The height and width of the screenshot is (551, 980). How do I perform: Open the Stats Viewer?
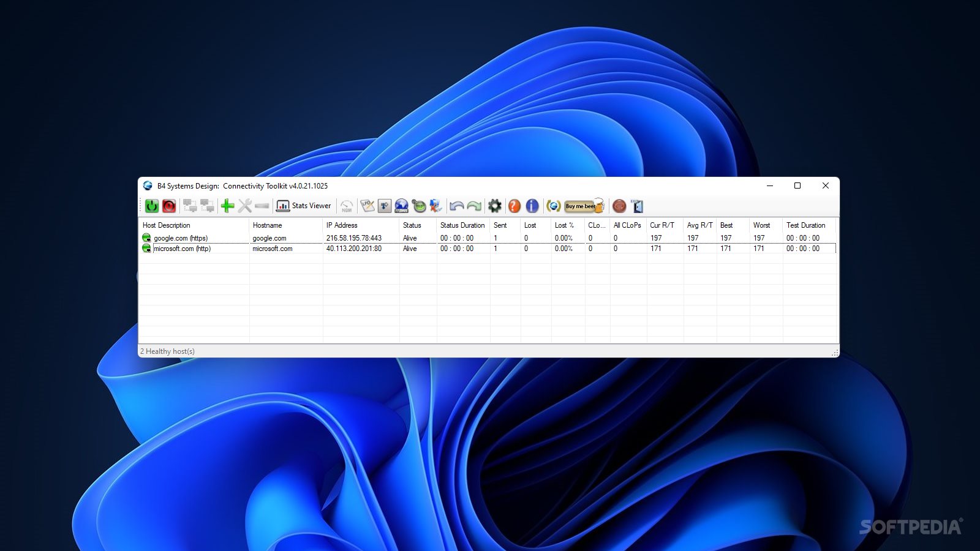click(x=303, y=206)
